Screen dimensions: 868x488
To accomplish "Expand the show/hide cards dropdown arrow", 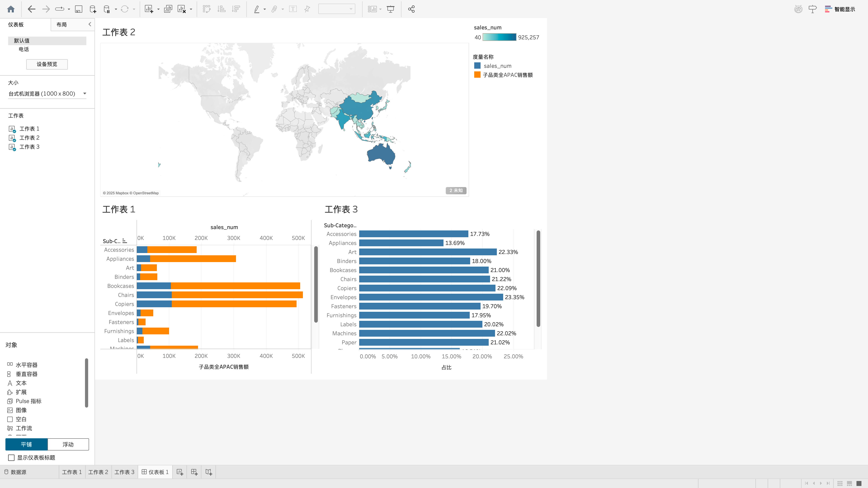I will (x=380, y=9).
